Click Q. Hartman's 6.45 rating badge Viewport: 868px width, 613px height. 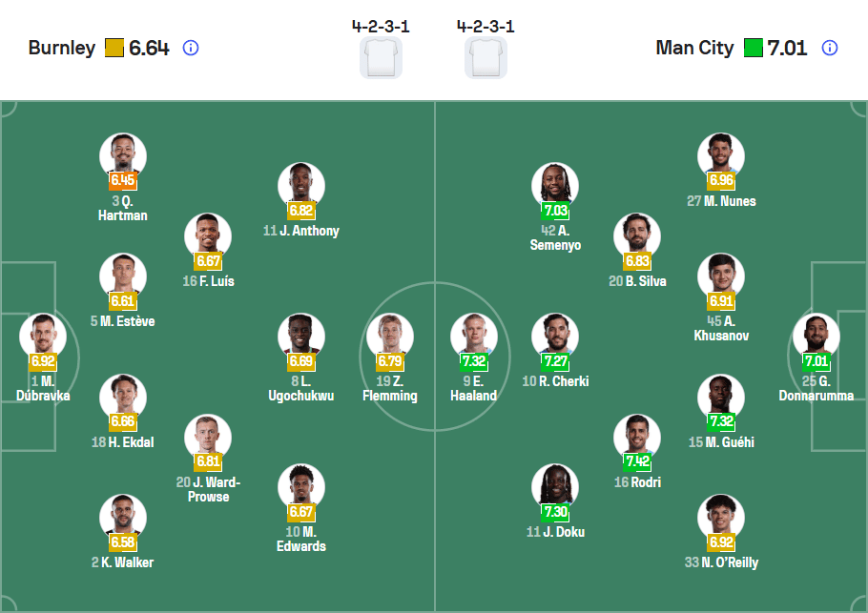123,178
